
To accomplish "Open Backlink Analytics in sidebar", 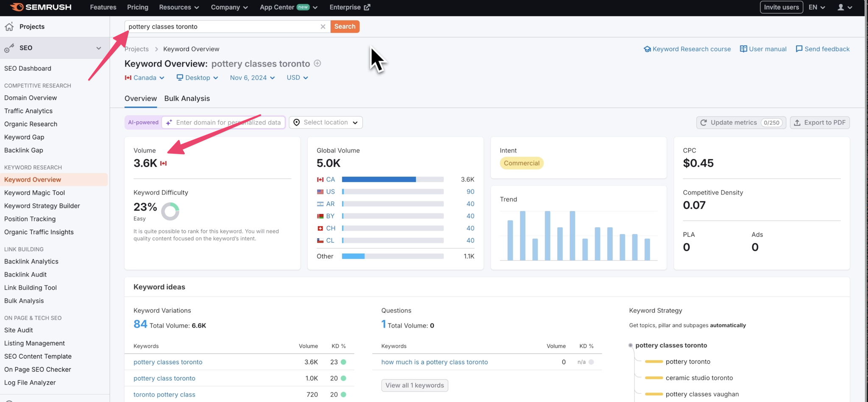I will coord(31,262).
